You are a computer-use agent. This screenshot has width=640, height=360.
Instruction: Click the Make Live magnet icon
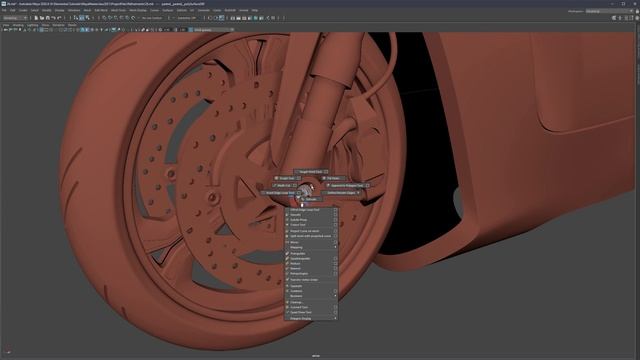pos(133,18)
